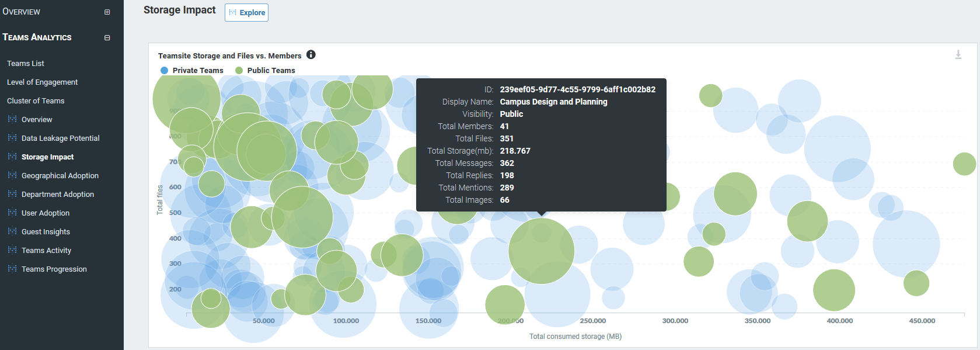Image resolution: width=980 pixels, height=350 pixels.
Task: Open Level of Engagement page
Action: point(42,82)
